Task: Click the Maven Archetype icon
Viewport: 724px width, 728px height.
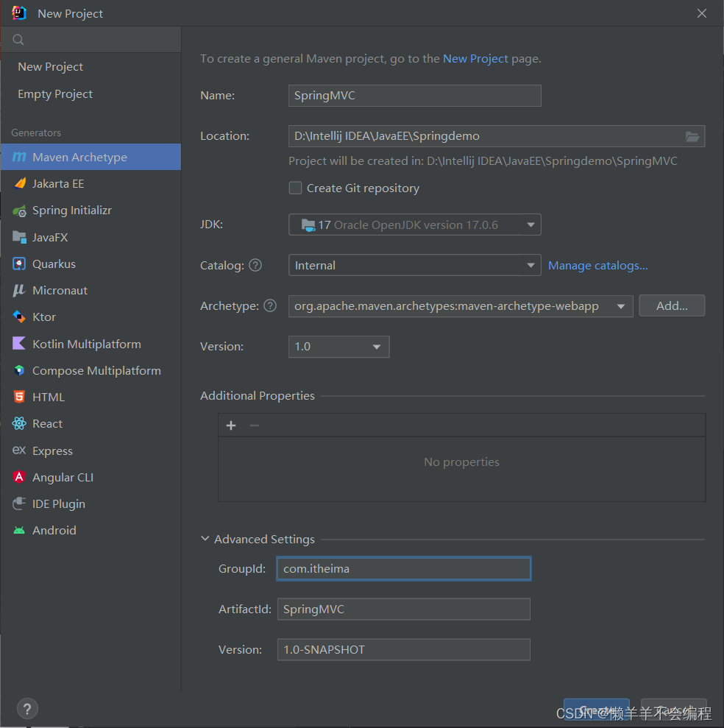Action: [x=19, y=157]
